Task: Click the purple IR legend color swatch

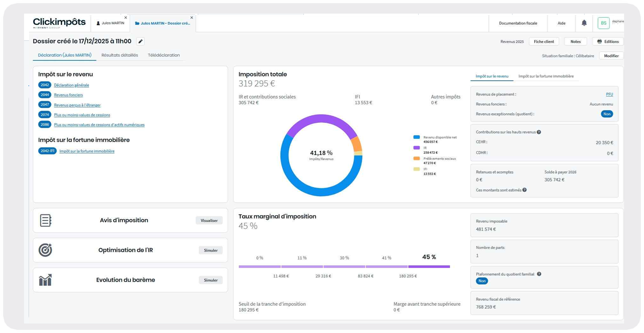Action: 416,148
